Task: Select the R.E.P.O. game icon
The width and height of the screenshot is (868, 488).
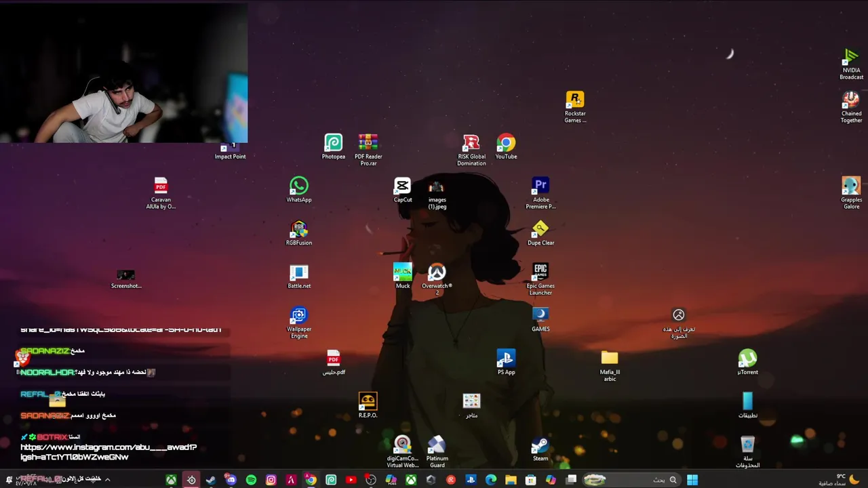Action: [x=368, y=405]
